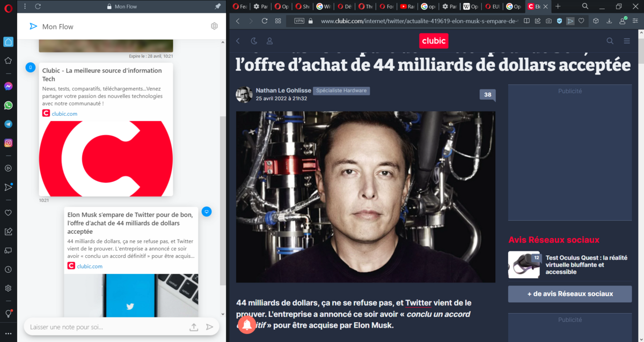Open the Test Oculus Quest review link
The image size is (644, 342).
[586, 265]
